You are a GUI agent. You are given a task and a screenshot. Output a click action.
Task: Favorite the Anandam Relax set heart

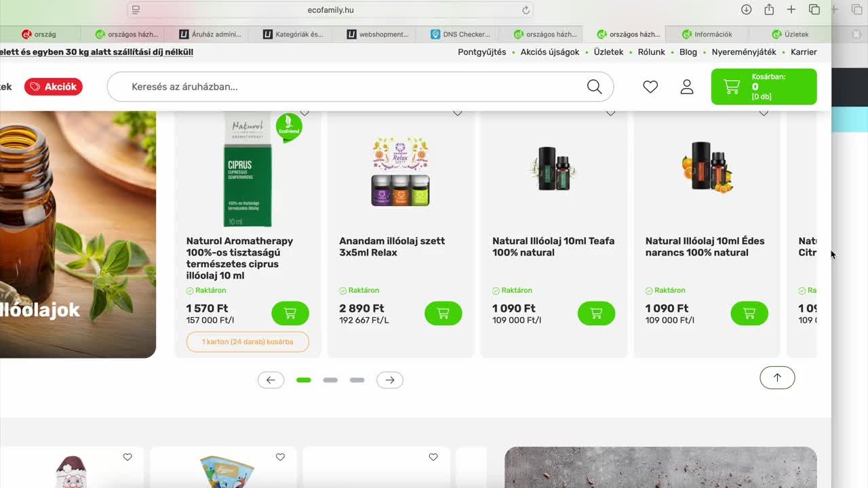458,113
